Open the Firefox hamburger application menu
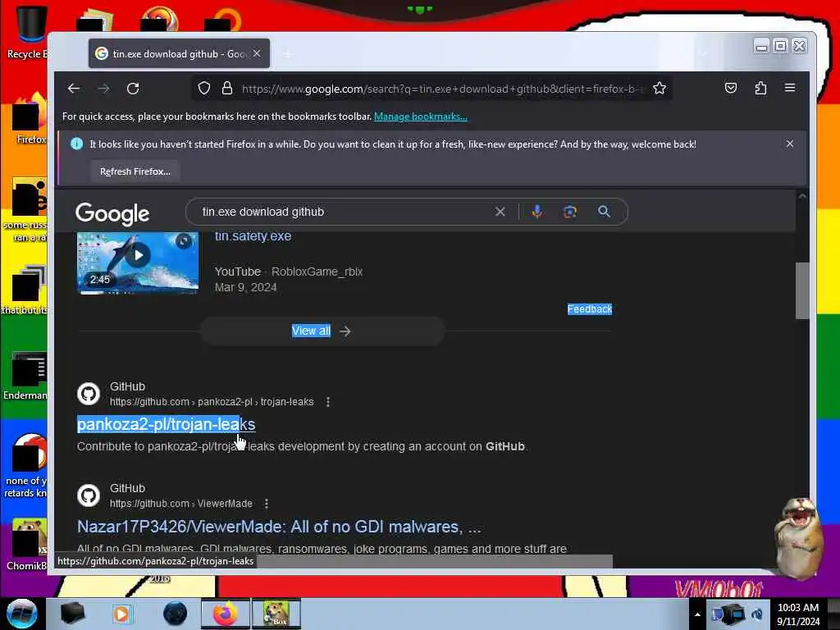Viewport: 840px width, 630px height. [790, 88]
